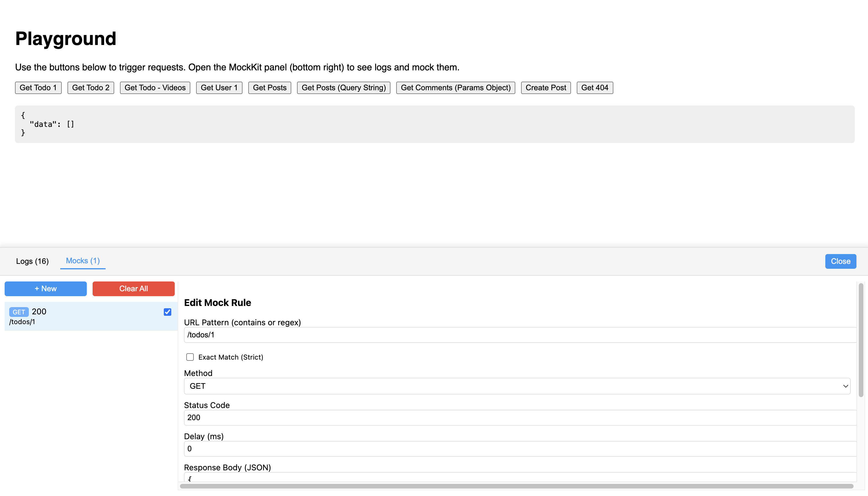Send the Create Post request

click(x=546, y=88)
